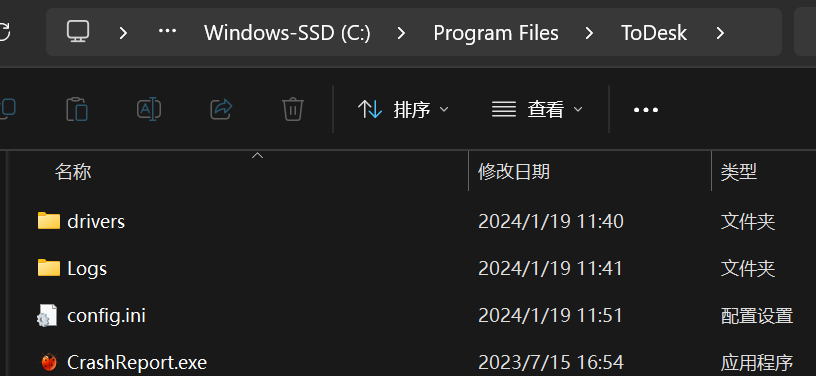Expand the chevron after ToDesk in path

[x=720, y=33]
